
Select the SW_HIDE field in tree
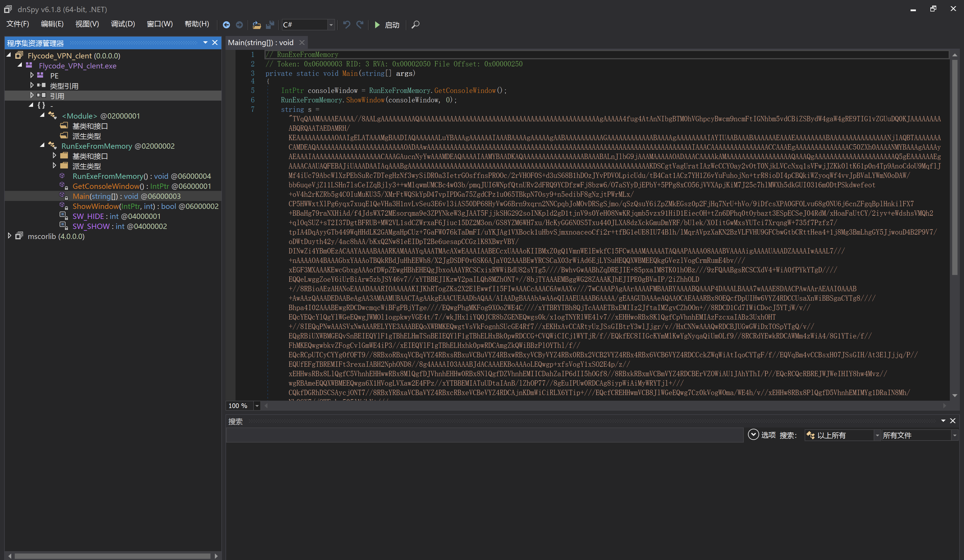coord(88,216)
